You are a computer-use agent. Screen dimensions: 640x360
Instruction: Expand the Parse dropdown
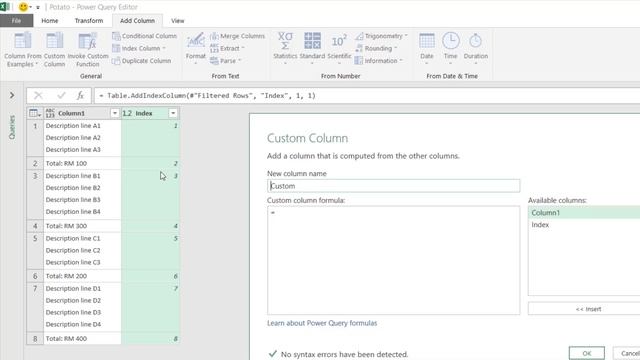[225, 60]
